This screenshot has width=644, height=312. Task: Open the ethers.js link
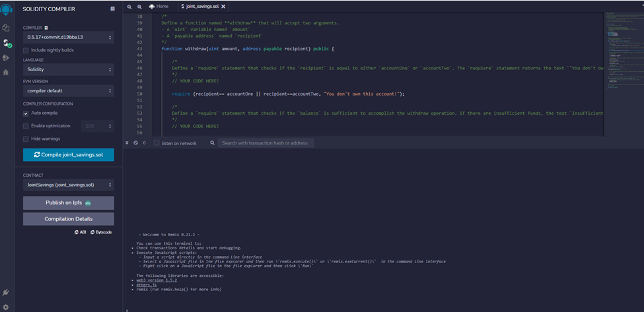[x=146, y=284]
